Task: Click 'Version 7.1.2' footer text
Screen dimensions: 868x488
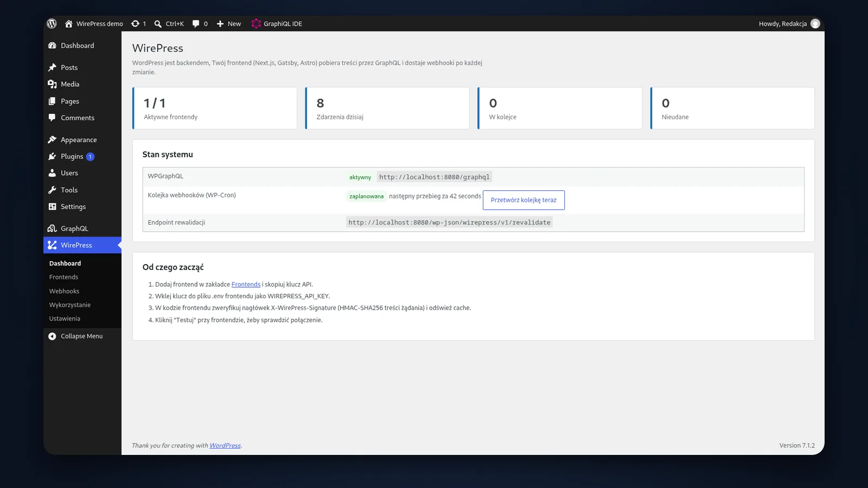Action: click(x=797, y=446)
